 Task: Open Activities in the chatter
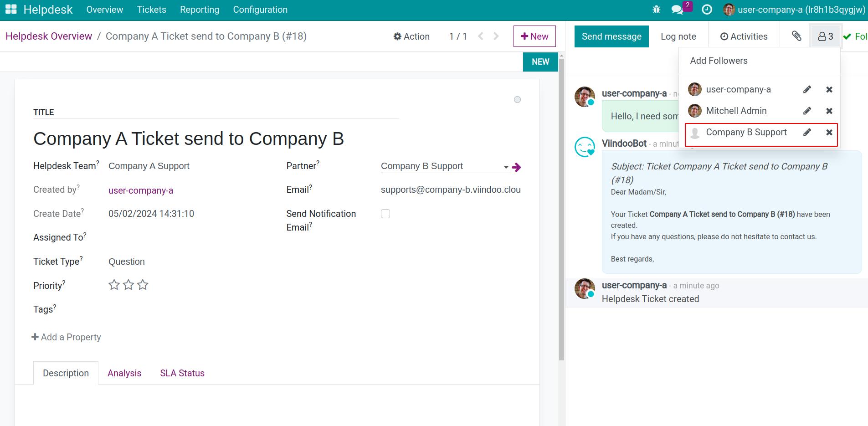(744, 36)
